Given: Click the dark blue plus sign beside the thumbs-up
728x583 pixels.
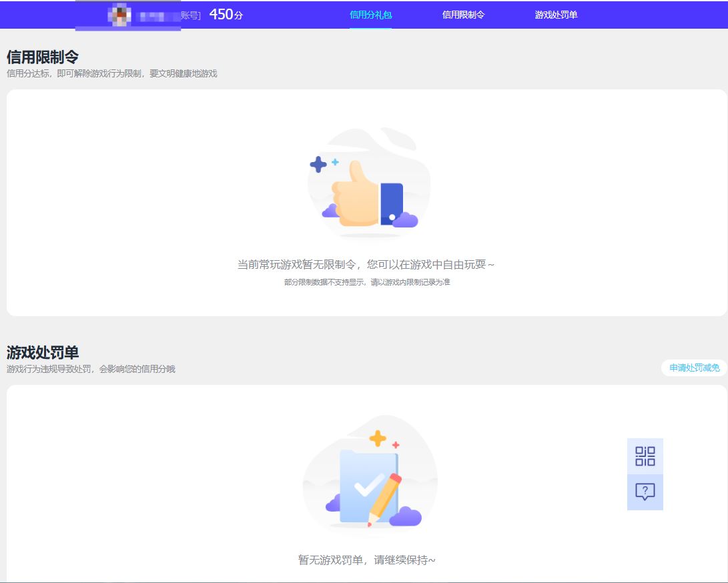Looking at the screenshot, I should click(x=318, y=164).
